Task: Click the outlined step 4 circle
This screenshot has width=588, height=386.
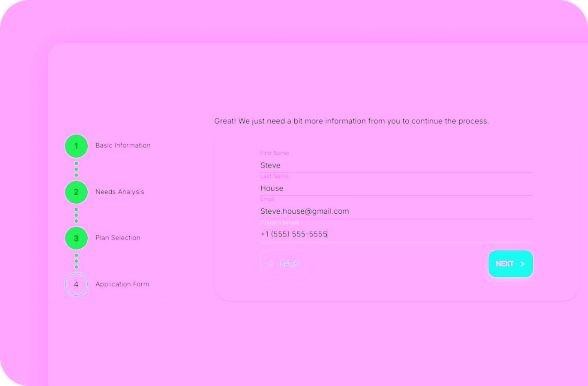Action: 76,284
